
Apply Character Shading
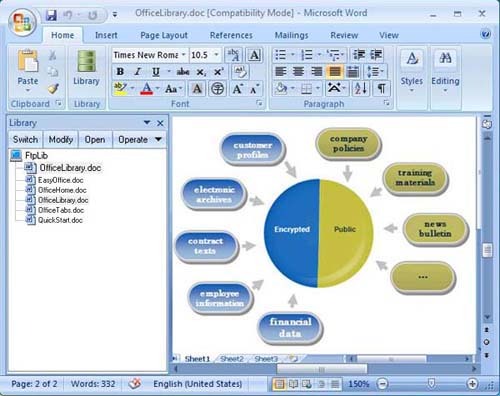tap(197, 89)
